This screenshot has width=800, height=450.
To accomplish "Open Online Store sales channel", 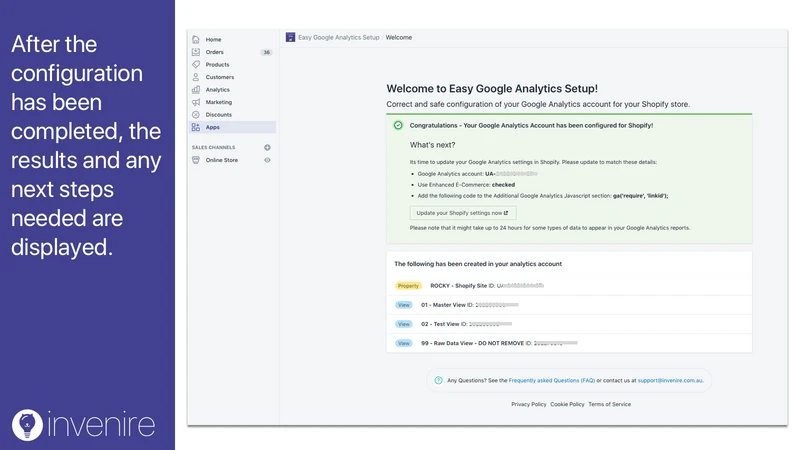I will [x=221, y=160].
